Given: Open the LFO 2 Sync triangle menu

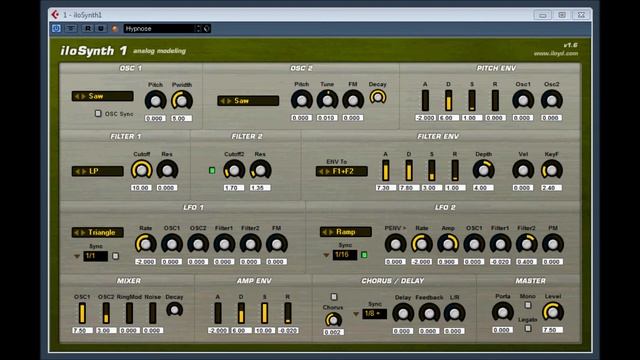Looking at the screenshot, I should tap(326, 255).
